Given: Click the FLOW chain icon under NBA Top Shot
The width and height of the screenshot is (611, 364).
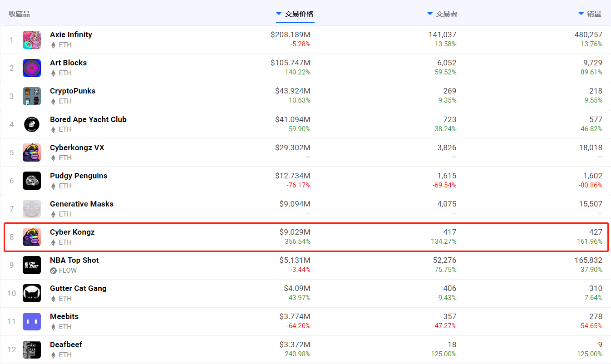Looking at the screenshot, I should [x=53, y=271].
